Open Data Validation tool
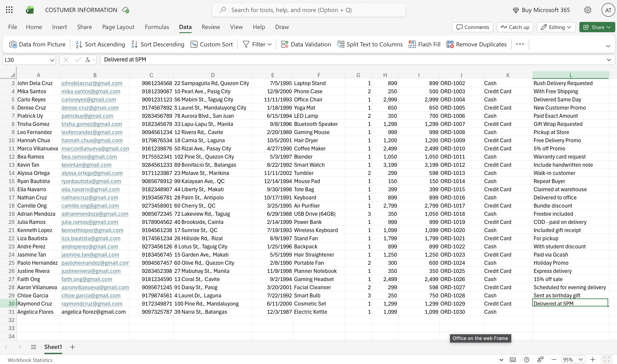This screenshot has height=364, width=617. point(306,44)
